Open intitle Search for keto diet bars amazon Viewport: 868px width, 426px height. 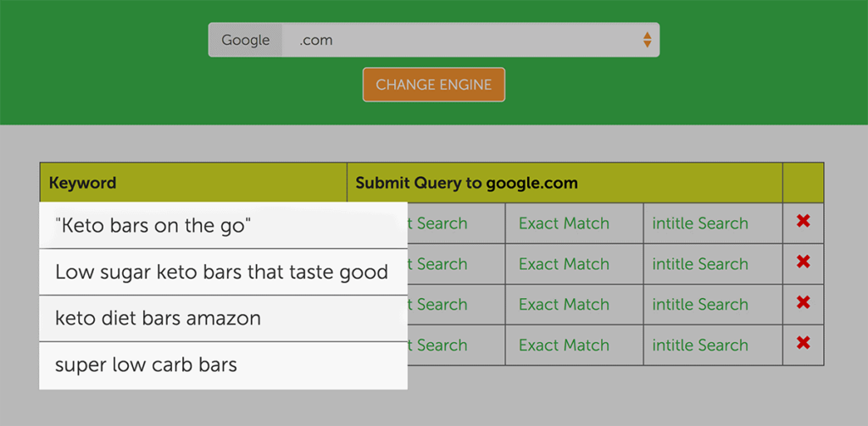[700, 305]
